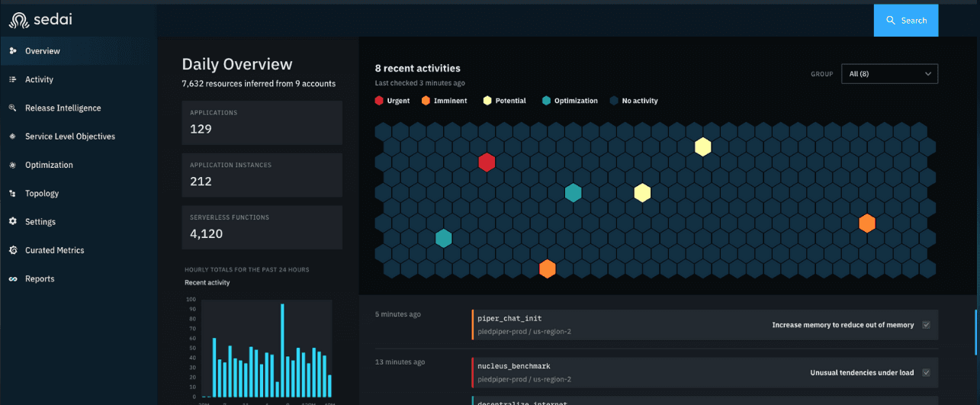The width and height of the screenshot is (980, 405).
Task: Click the yellow hexagon in grid's top row
Action: [702, 146]
